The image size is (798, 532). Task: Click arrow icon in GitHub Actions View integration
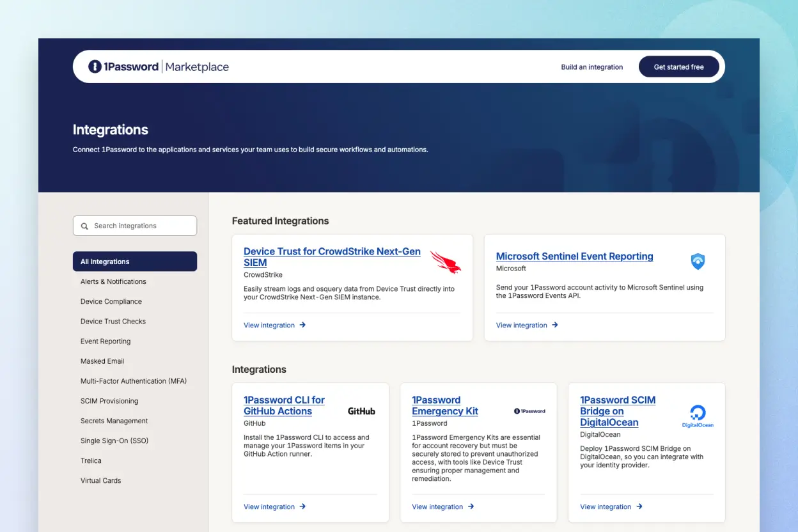302,506
